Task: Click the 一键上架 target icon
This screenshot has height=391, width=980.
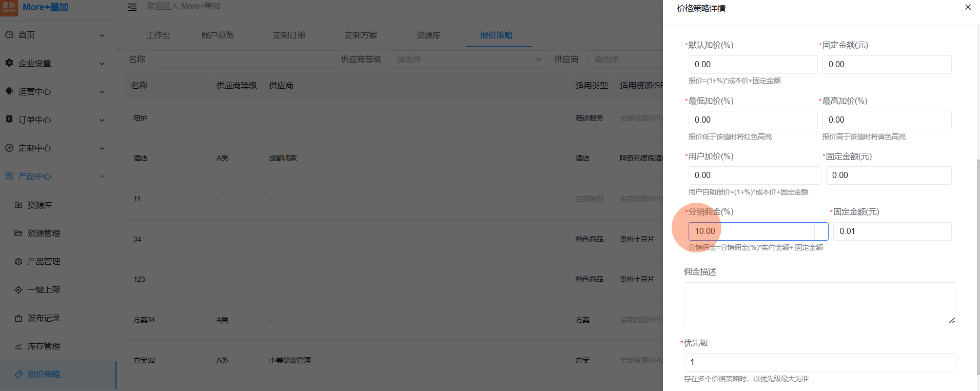Action: [x=18, y=290]
